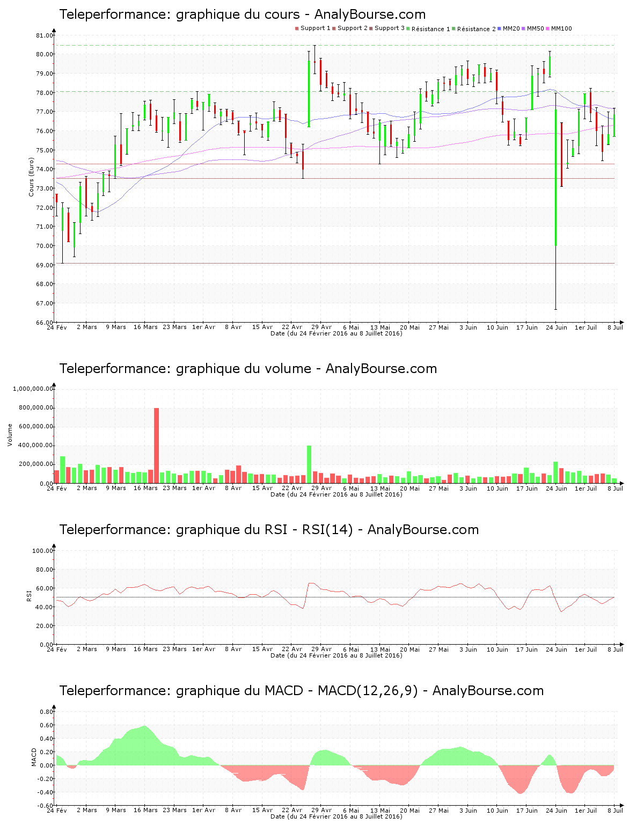Click the '81.00' value on the price axis
The image size is (644, 832).
[44, 35]
